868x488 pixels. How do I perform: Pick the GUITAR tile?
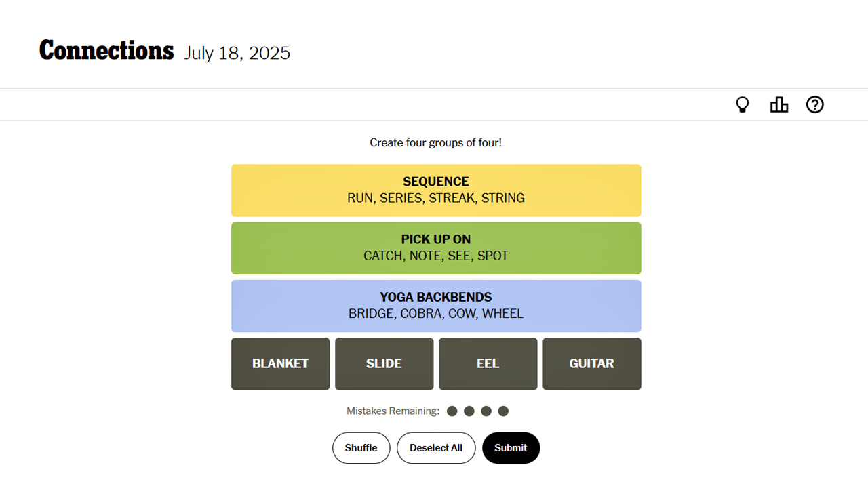tap(592, 364)
